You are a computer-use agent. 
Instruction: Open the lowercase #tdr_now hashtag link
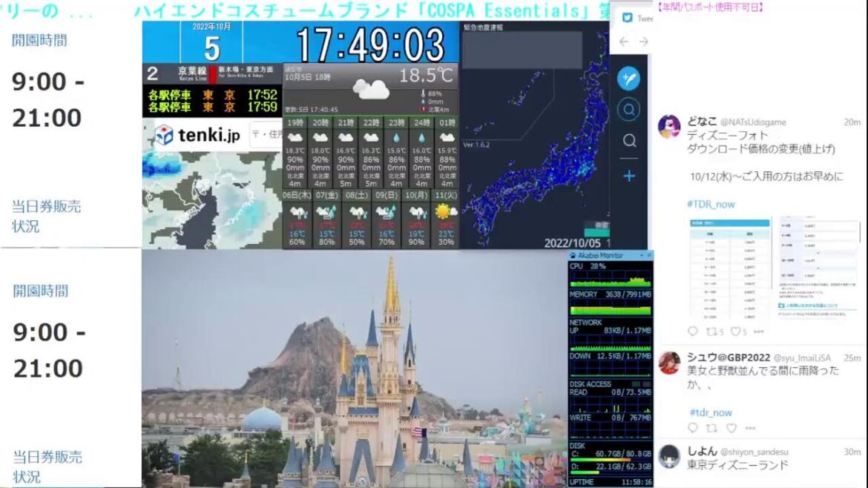point(711,412)
